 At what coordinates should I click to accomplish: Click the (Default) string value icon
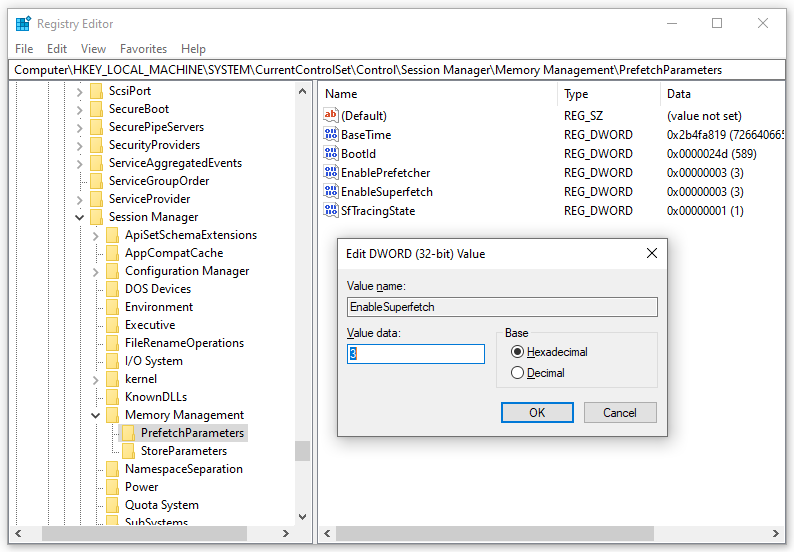coord(331,116)
